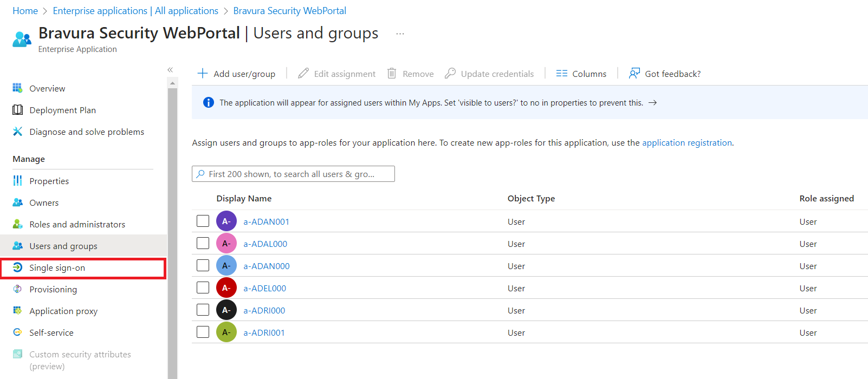Click the Columns toolbar label
The width and height of the screenshot is (868, 379).
click(x=589, y=74)
